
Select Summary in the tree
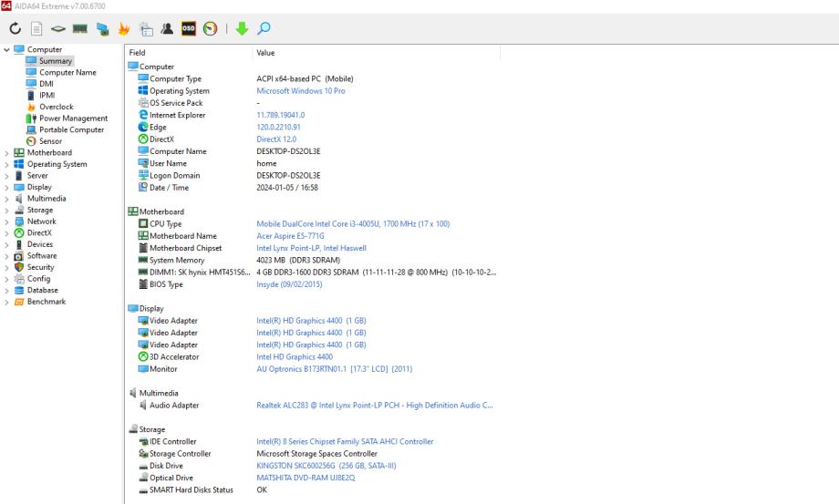[x=55, y=61]
